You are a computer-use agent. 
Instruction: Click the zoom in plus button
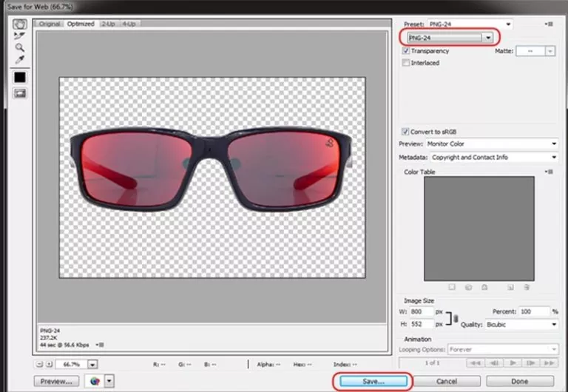pyautogui.click(x=50, y=365)
